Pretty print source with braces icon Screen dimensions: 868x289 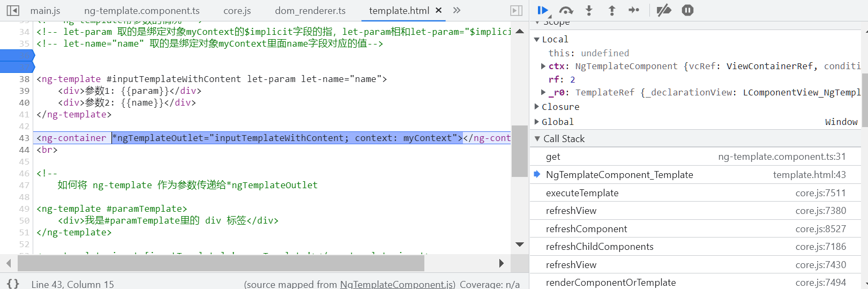click(x=13, y=284)
